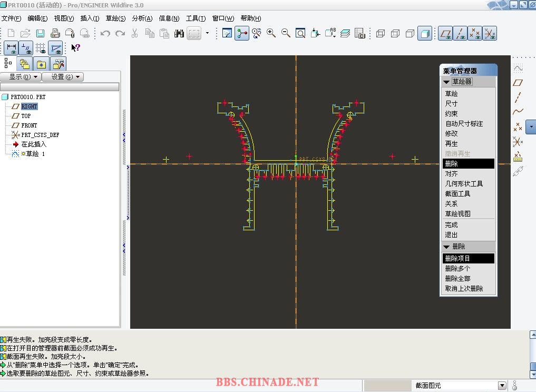Click the datum plane tool in right toolbar

pyautogui.click(x=518, y=83)
